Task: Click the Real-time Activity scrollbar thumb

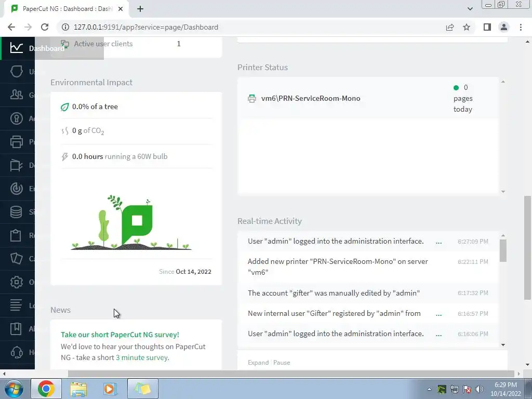Action: pyautogui.click(x=503, y=251)
